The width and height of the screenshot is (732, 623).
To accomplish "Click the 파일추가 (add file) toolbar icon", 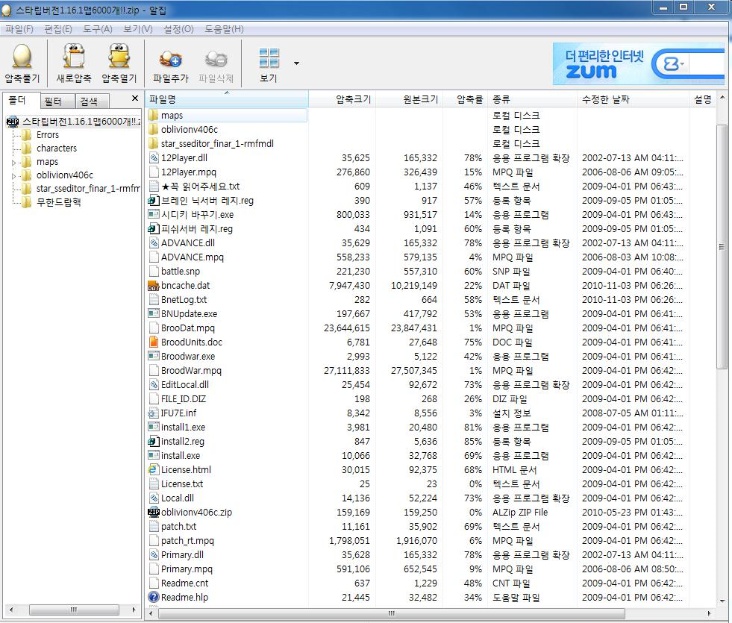I will [x=170, y=58].
